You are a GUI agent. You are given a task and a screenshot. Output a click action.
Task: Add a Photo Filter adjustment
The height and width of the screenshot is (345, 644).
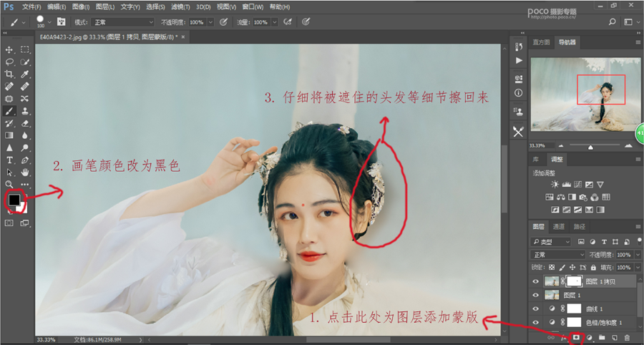pyautogui.click(x=583, y=197)
